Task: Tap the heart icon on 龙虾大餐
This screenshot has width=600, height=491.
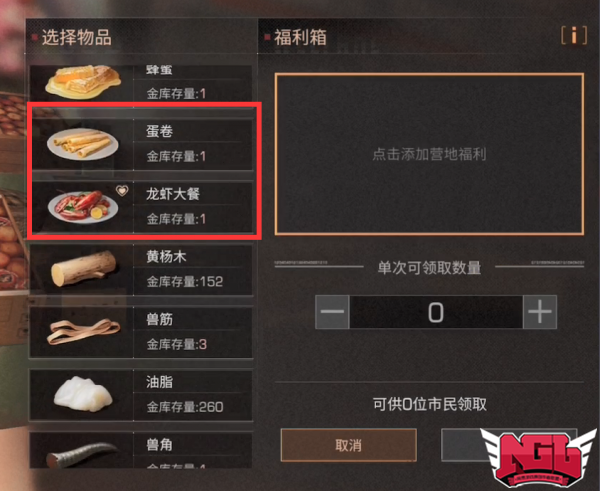Action: (x=122, y=190)
